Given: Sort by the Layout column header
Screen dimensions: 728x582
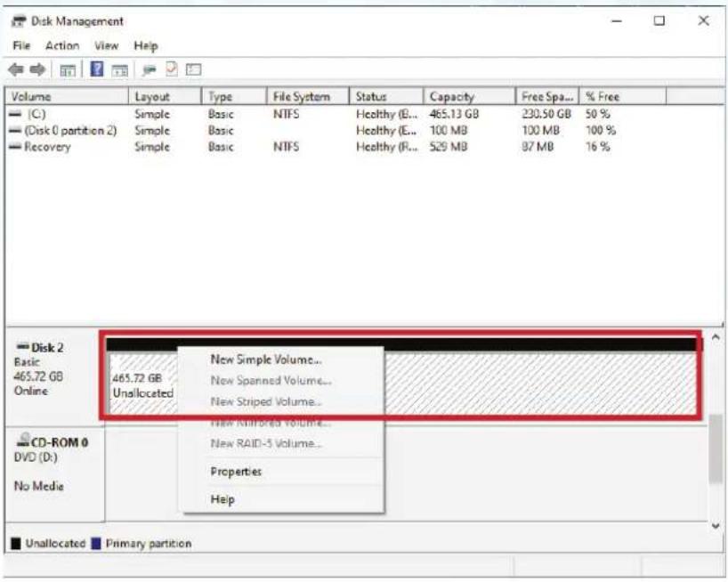Looking at the screenshot, I should click(165, 96).
